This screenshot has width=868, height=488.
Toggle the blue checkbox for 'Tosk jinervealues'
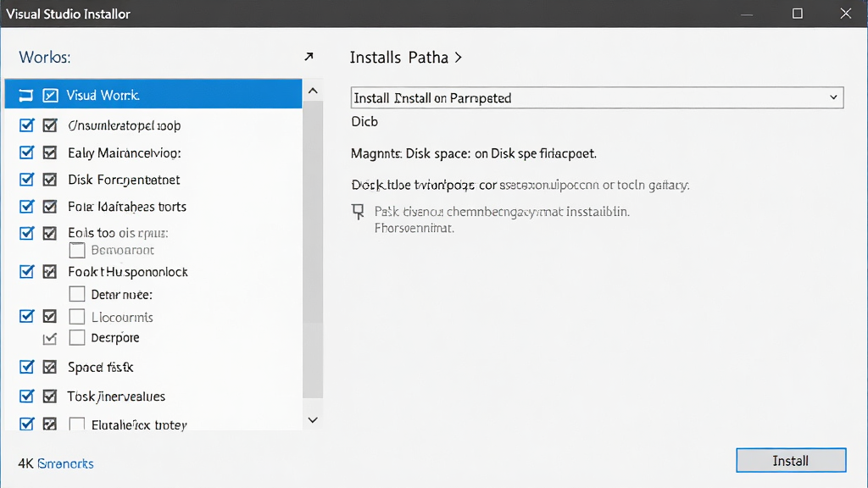(26, 396)
